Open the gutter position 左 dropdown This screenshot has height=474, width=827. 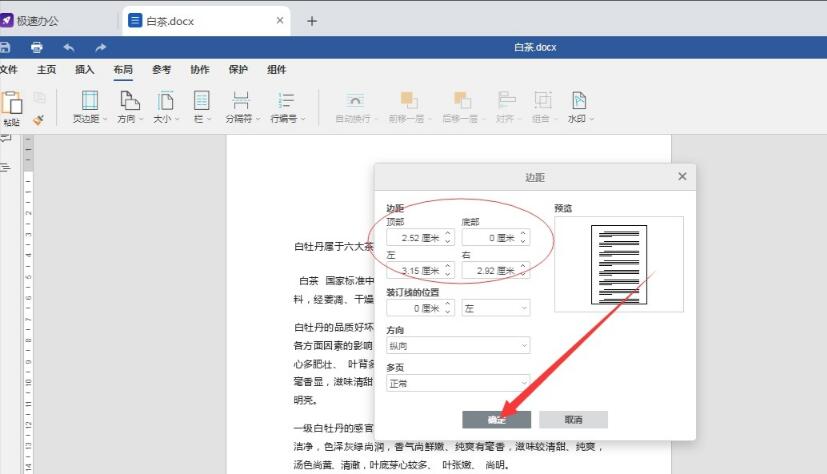pyautogui.click(x=496, y=308)
